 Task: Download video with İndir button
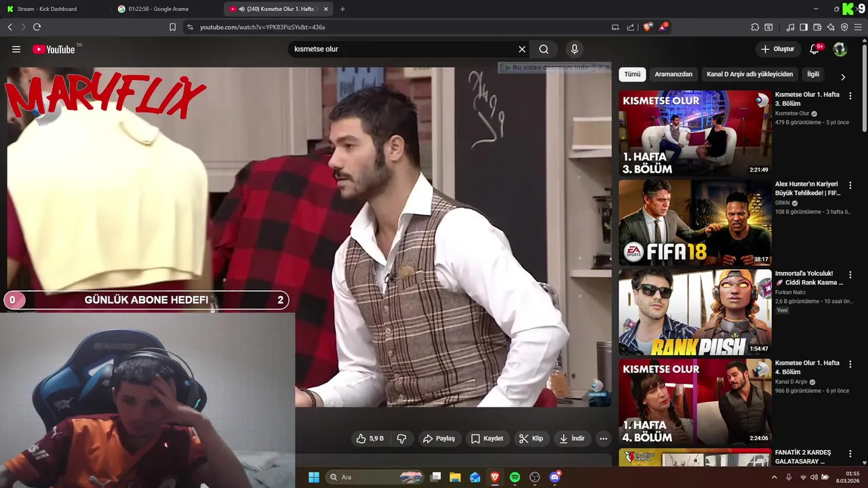coord(572,439)
